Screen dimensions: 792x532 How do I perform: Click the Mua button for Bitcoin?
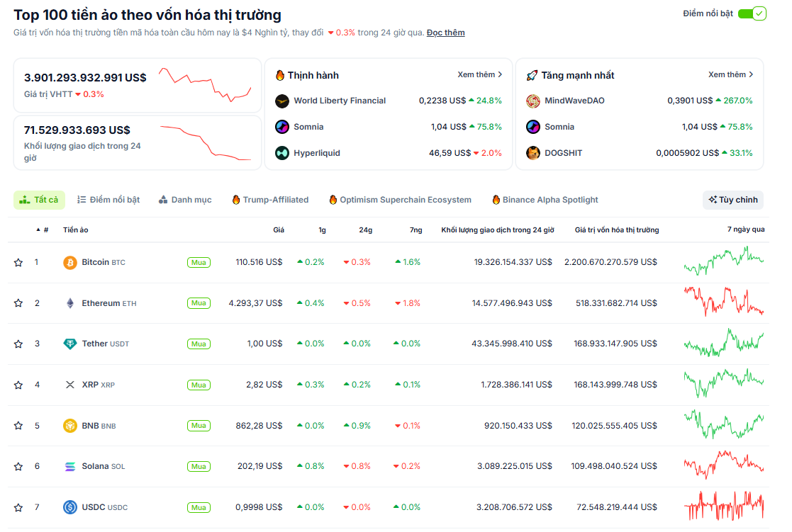click(199, 261)
